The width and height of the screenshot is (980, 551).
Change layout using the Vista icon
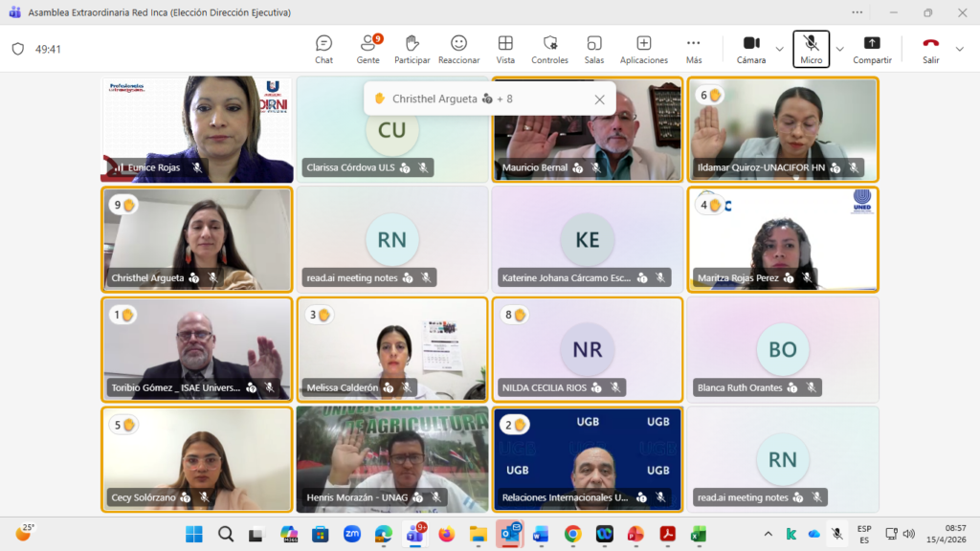click(x=505, y=49)
